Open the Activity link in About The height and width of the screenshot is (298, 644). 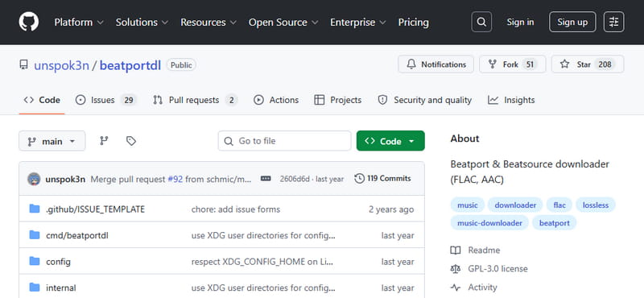482,288
